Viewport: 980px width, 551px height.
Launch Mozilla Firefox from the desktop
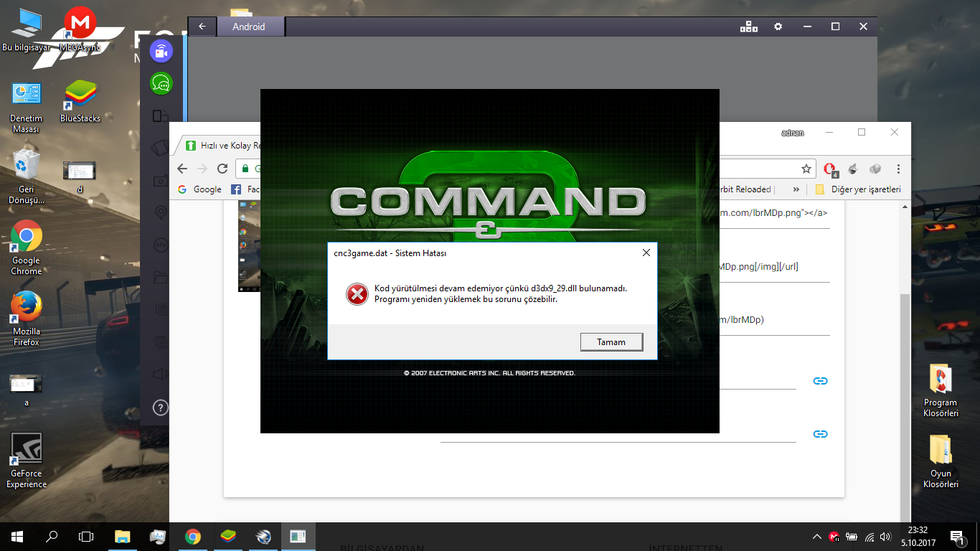(x=27, y=319)
